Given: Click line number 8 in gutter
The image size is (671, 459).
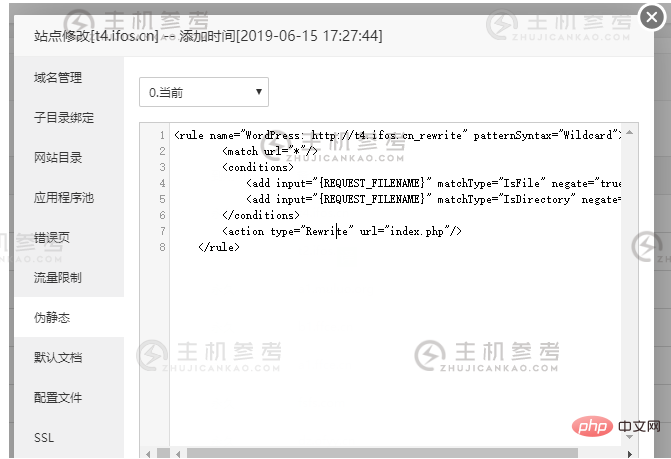Looking at the screenshot, I should (x=162, y=247).
